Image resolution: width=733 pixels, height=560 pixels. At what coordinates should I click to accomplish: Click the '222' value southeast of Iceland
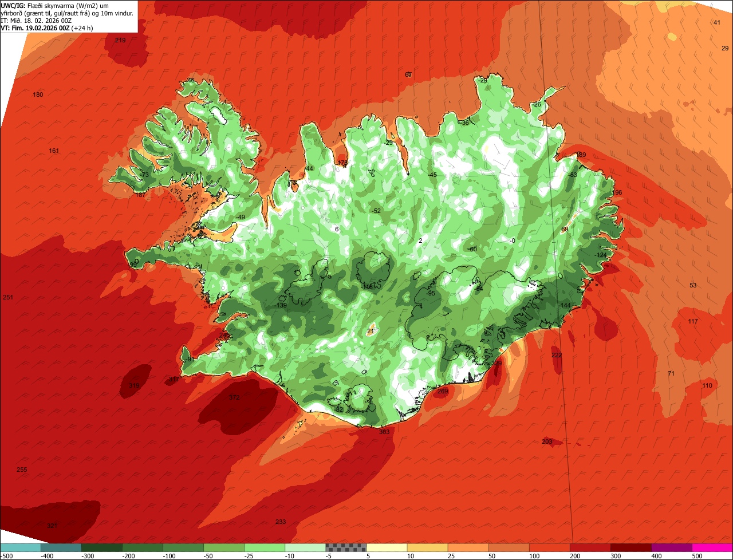pos(557,355)
